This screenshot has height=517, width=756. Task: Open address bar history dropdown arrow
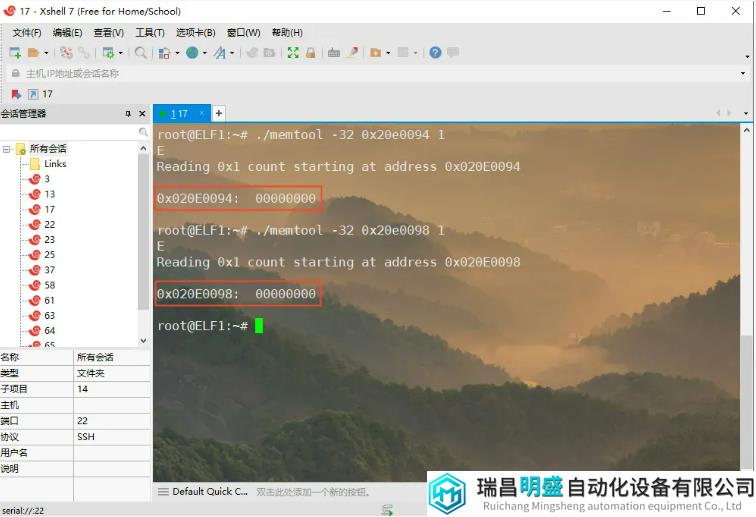pyautogui.click(x=743, y=73)
